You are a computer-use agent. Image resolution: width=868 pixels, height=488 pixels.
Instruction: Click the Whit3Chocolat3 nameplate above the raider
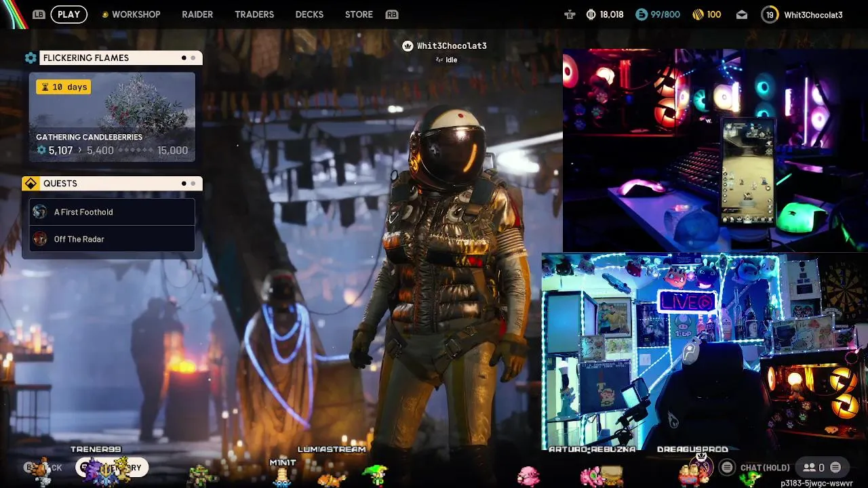(x=452, y=46)
